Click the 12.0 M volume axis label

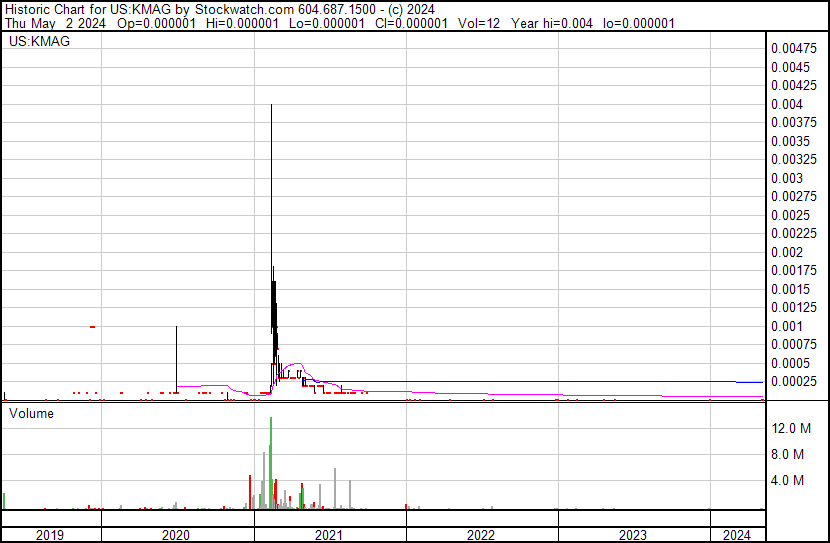791,428
